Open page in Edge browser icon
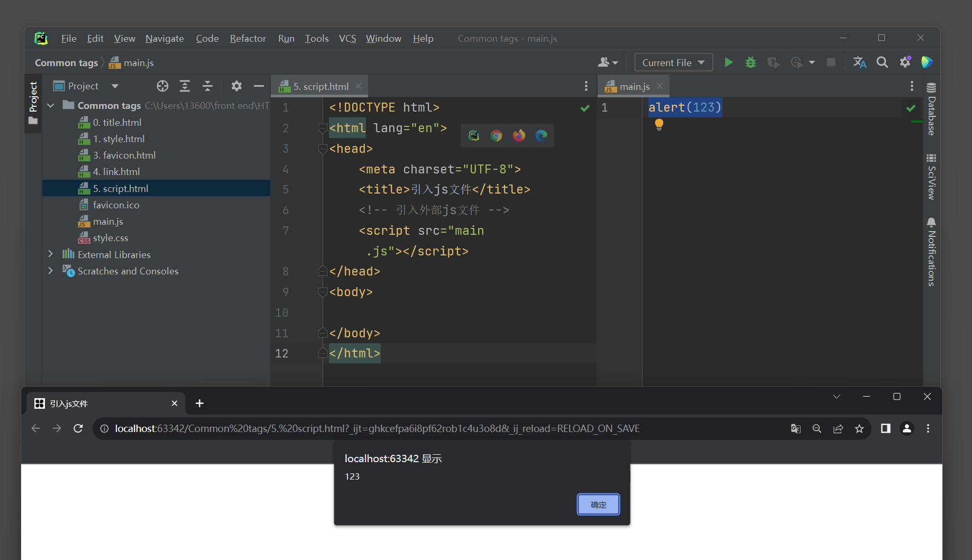Screen dimensions: 972x560 (x=541, y=136)
